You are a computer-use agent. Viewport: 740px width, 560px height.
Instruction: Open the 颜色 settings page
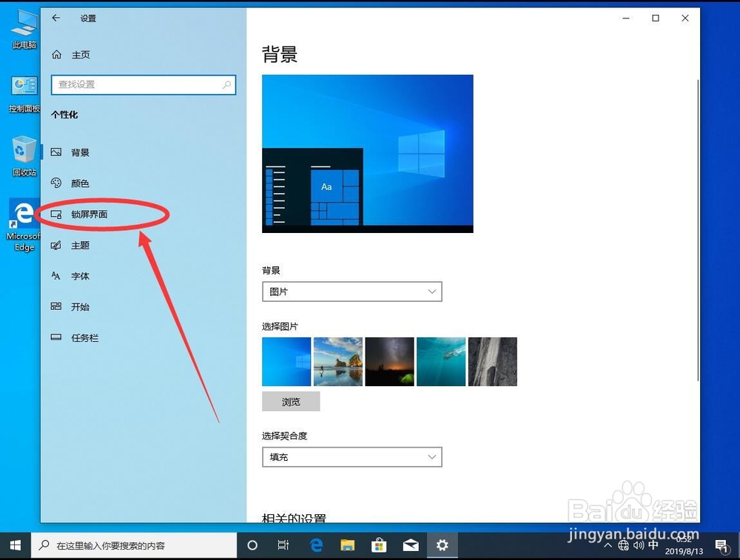click(144, 183)
